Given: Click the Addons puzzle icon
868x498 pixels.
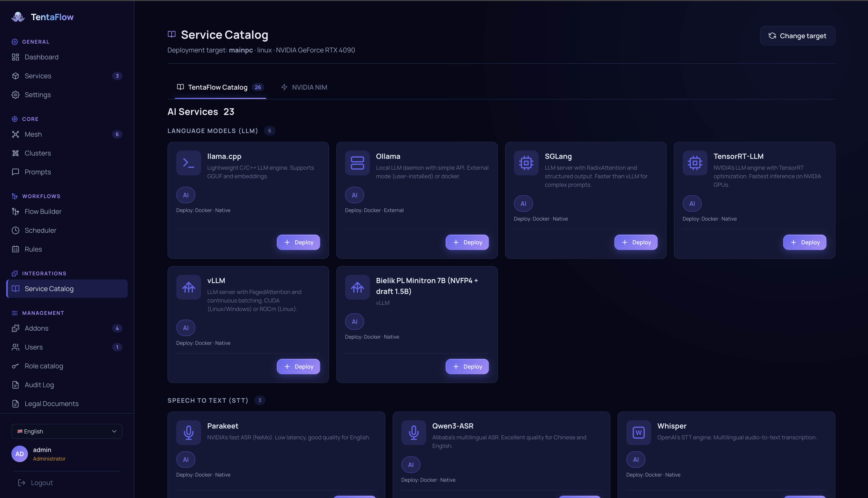Looking at the screenshot, I should (x=16, y=328).
